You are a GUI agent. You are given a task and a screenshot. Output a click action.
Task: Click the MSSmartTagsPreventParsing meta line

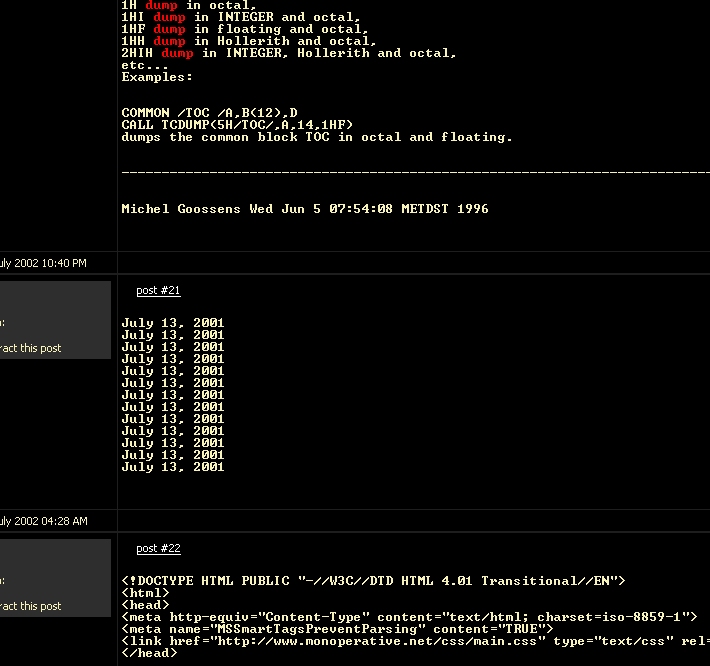[x=337, y=629]
